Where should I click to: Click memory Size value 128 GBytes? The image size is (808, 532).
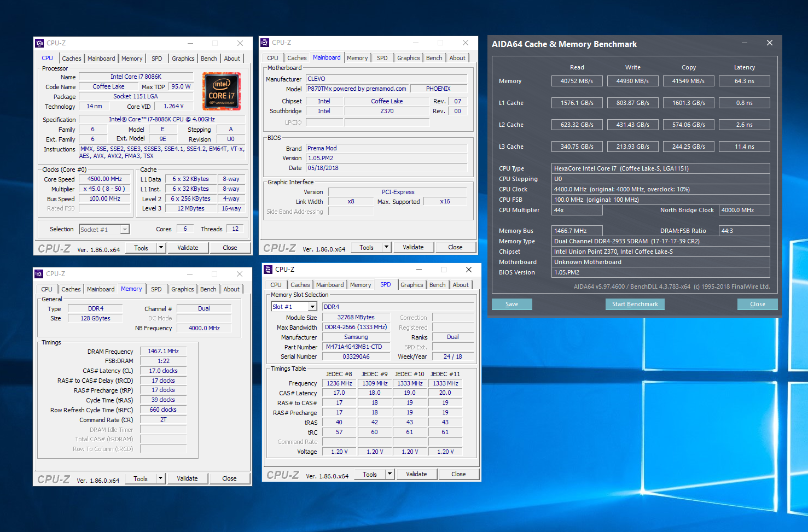(x=95, y=318)
